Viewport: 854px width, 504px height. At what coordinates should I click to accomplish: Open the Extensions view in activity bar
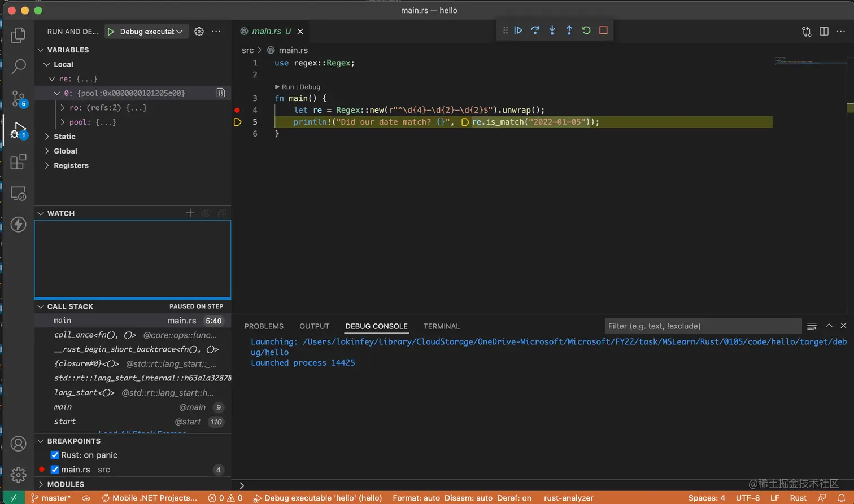click(x=18, y=162)
